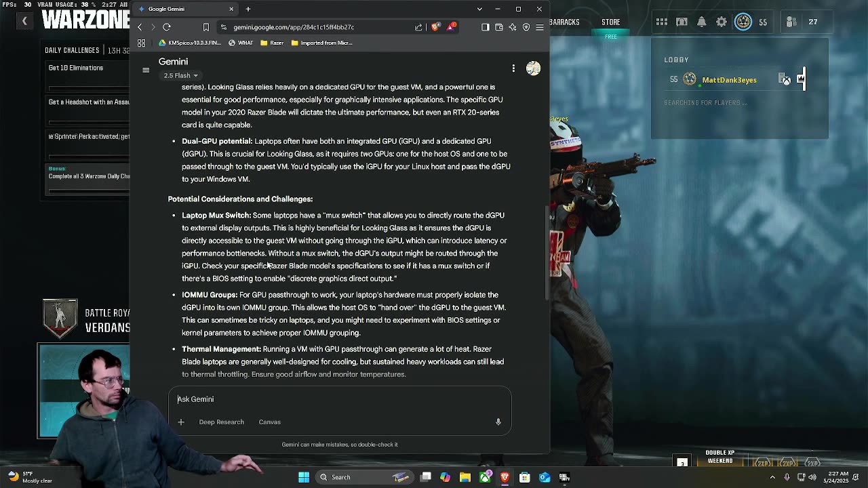Click the plus add-files button in prompt box

point(181,422)
